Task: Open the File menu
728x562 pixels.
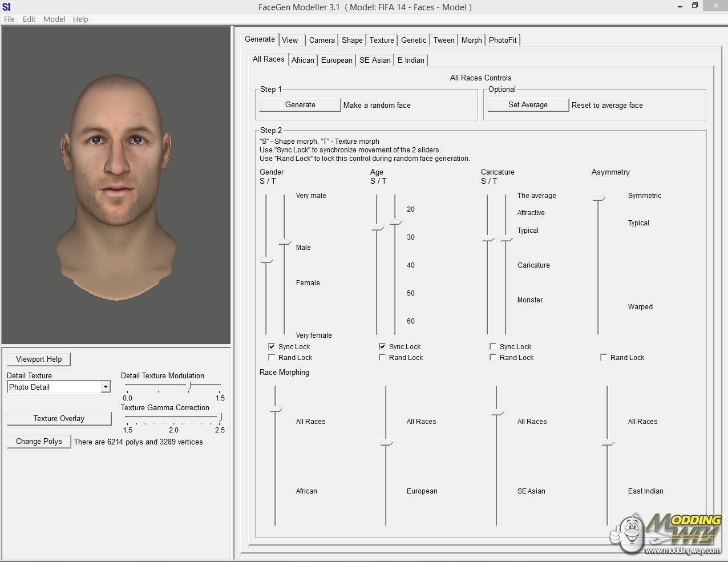Action: pos(9,19)
